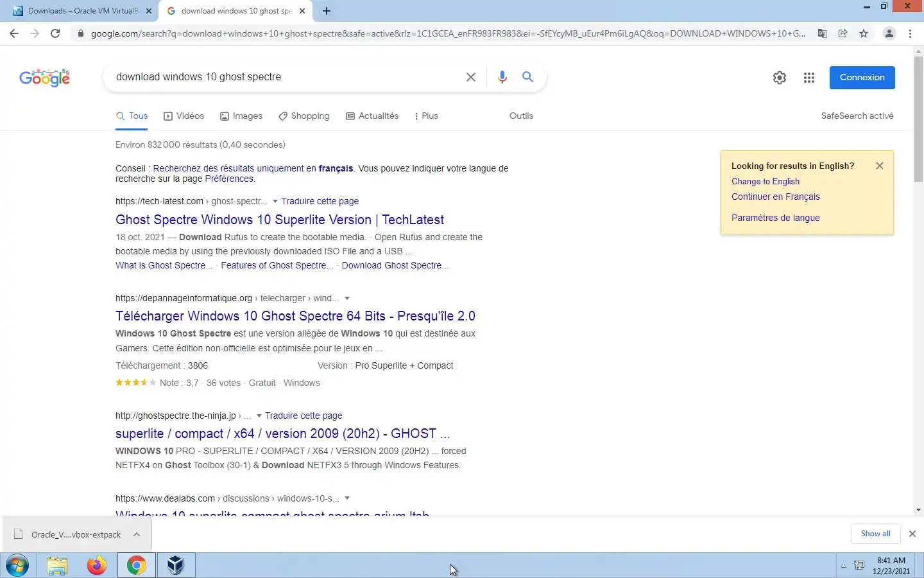Switch to Images results

point(241,116)
